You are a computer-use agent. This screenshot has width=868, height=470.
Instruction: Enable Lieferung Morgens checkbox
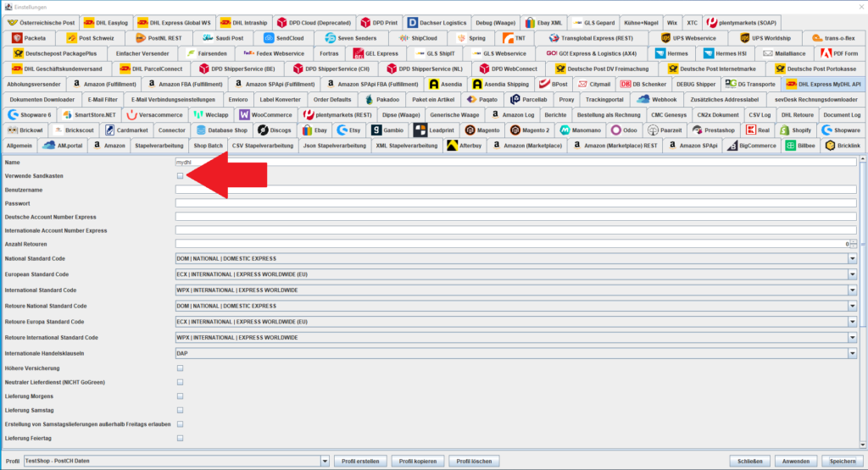[180, 396]
